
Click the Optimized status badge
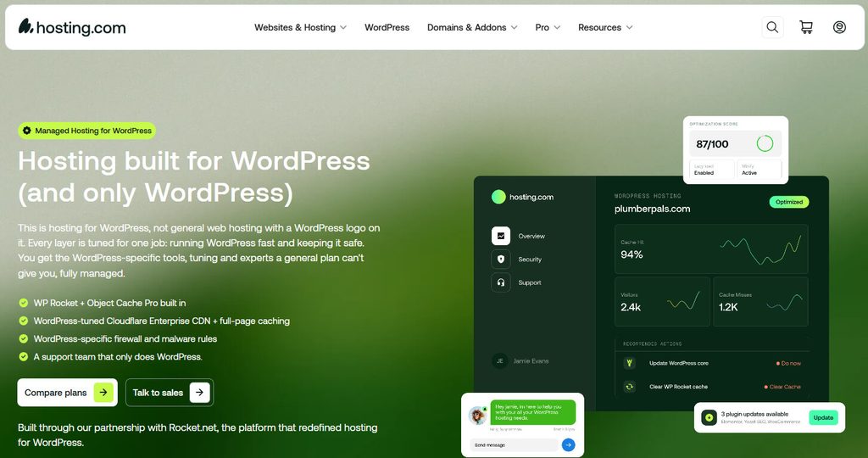tap(789, 202)
